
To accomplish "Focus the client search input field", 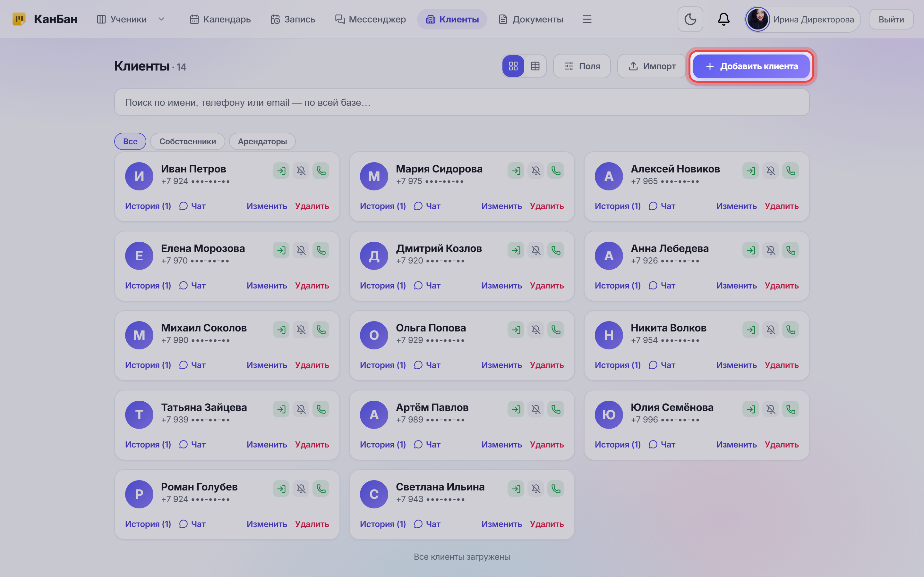I will 462,102.
